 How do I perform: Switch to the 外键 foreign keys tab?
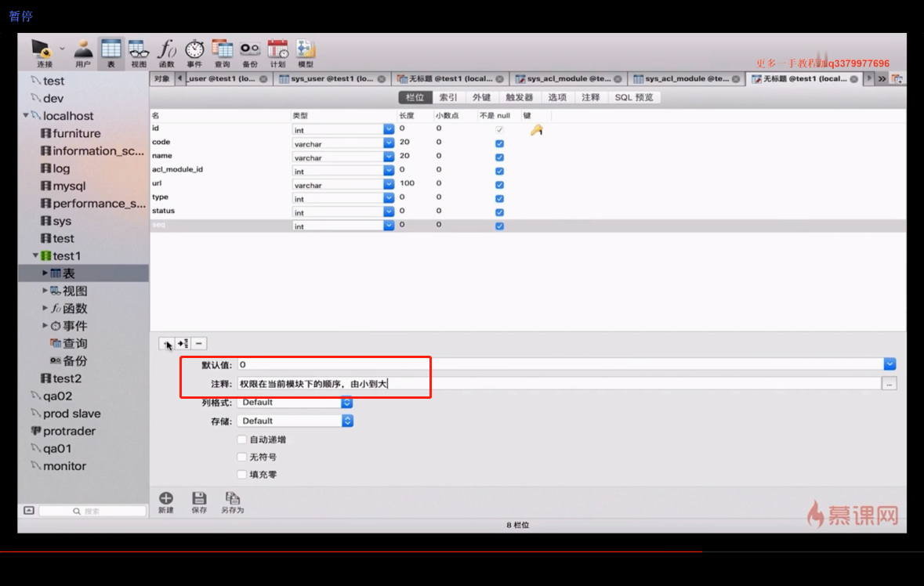point(481,97)
